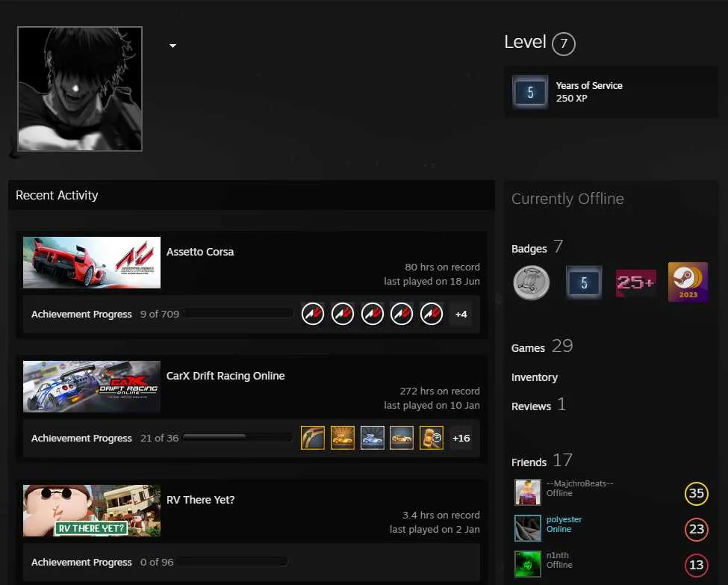This screenshot has width=728, height=585.
Task: Click the '250 XP' text
Action: tap(571, 99)
